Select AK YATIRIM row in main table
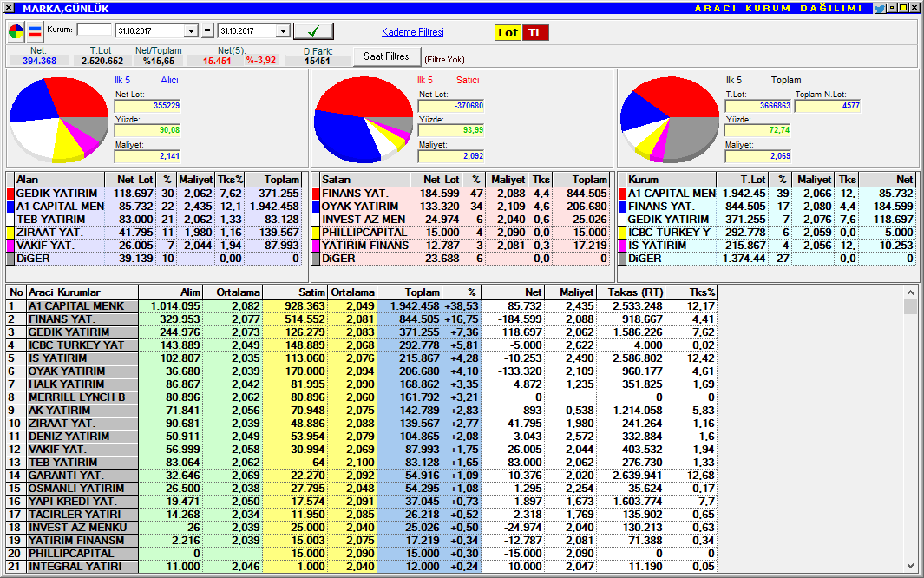 coord(362,411)
